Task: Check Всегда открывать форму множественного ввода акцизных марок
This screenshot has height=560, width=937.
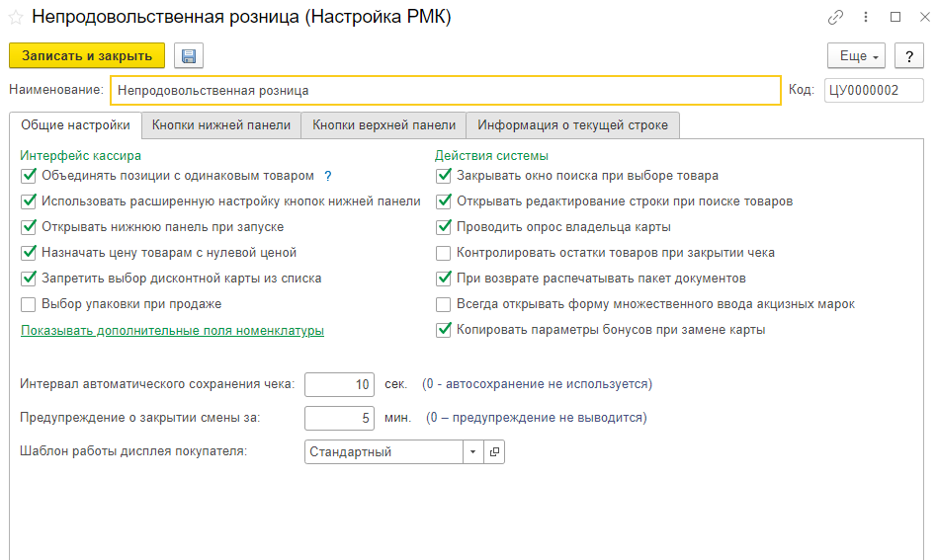Action: 444,304
